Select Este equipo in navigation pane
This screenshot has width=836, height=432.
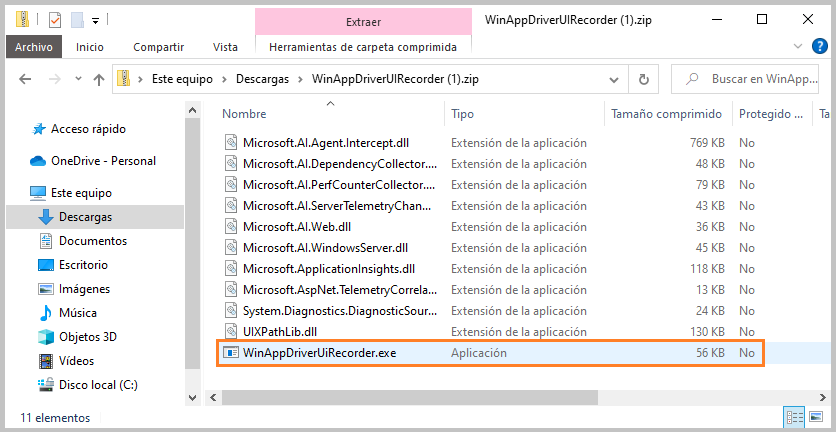pos(71,193)
